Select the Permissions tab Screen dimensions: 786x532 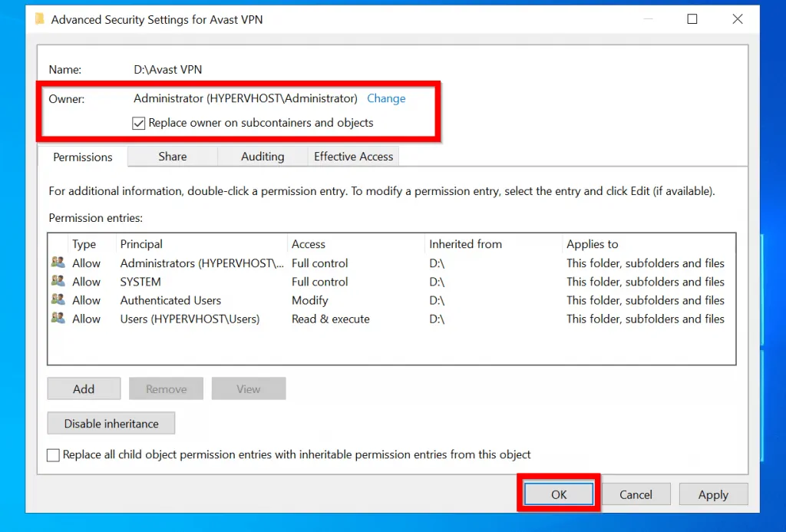coord(82,157)
